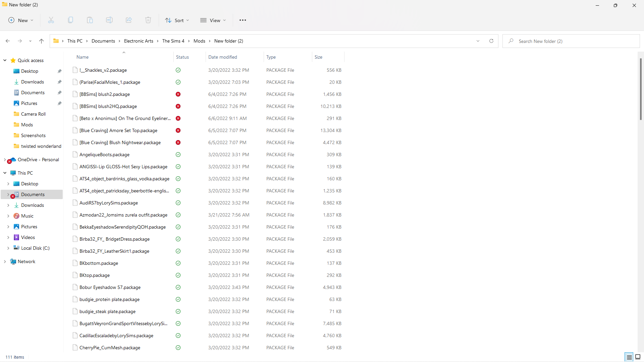This screenshot has height=362, width=644.
Task: Click the pin icon next to Desktop
Action: (59, 71)
